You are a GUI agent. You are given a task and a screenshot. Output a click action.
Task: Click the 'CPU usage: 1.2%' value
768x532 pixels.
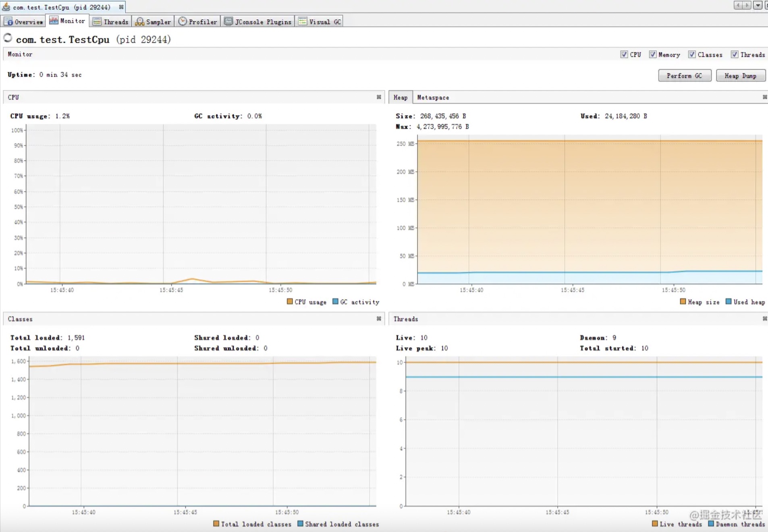pyautogui.click(x=40, y=116)
